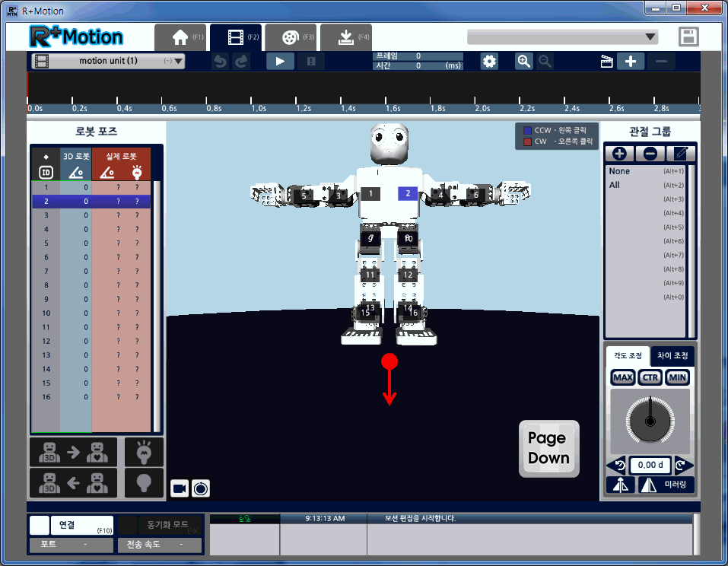
Task: Click the camera view icon
Action: pos(180,488)
